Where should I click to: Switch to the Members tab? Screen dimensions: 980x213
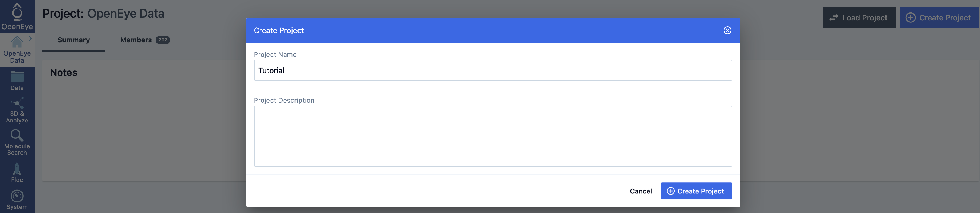pyautogui.click(x=136, y=40)
